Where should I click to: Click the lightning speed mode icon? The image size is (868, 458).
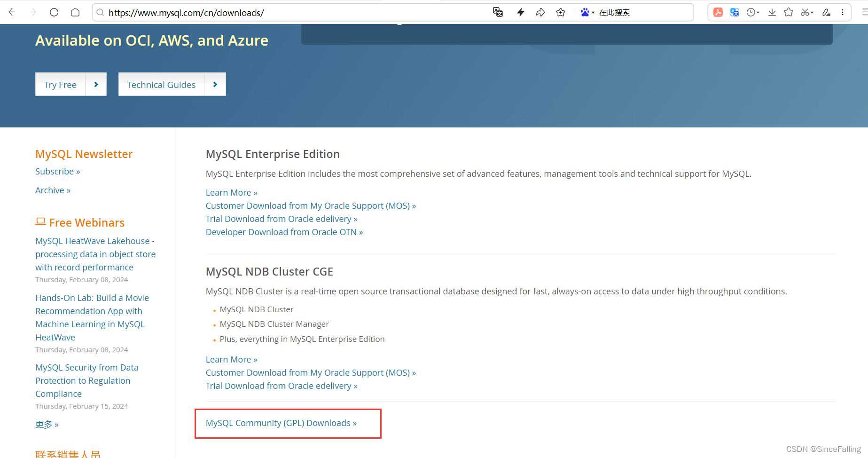[520, 12]
